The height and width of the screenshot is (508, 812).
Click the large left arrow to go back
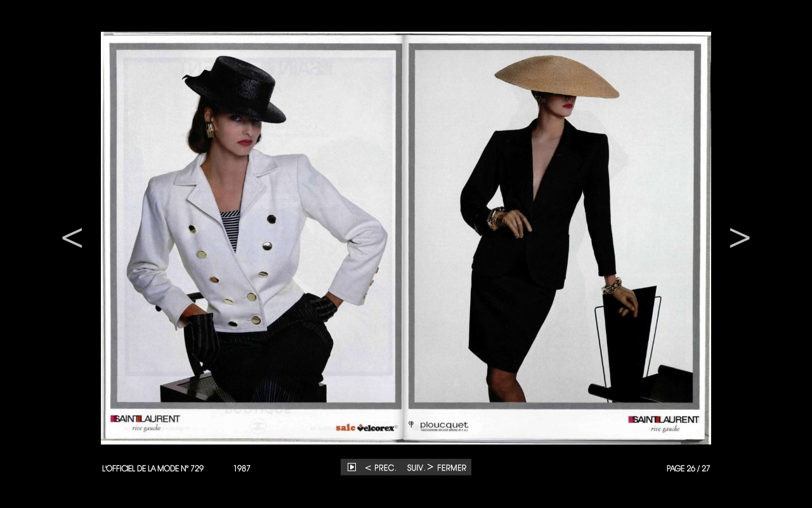pos(72,238)
